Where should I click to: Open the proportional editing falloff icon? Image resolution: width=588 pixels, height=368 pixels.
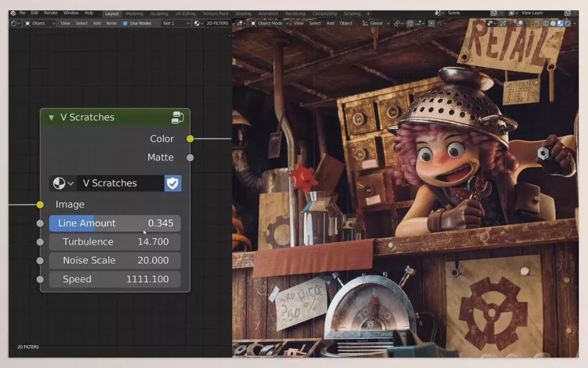pyautogui.click(x=442, y=23)
